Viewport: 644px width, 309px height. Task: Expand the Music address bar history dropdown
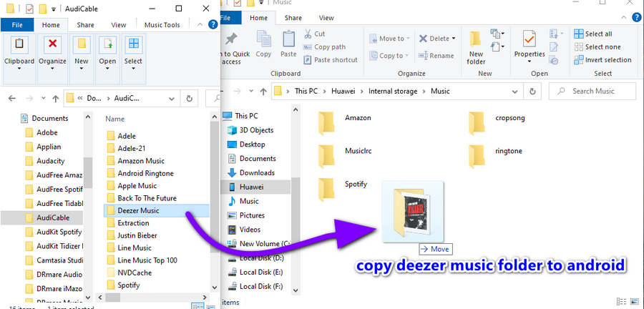tap(514, 91)
